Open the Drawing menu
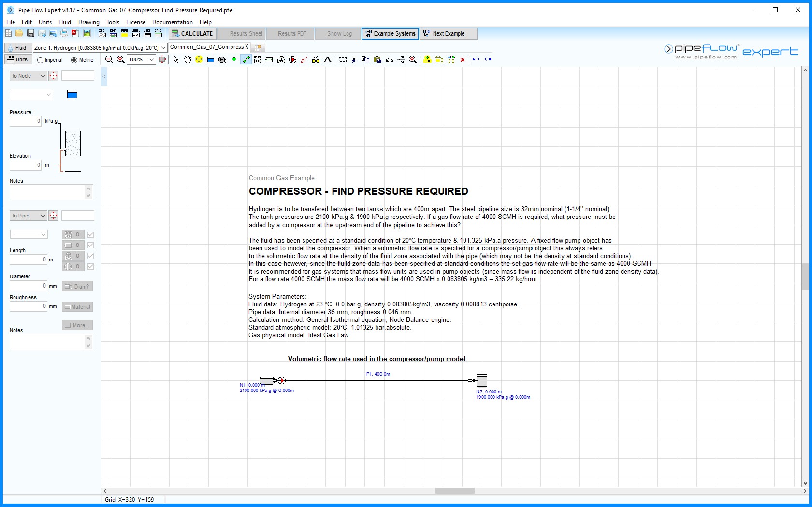 [x=89, y=22]
